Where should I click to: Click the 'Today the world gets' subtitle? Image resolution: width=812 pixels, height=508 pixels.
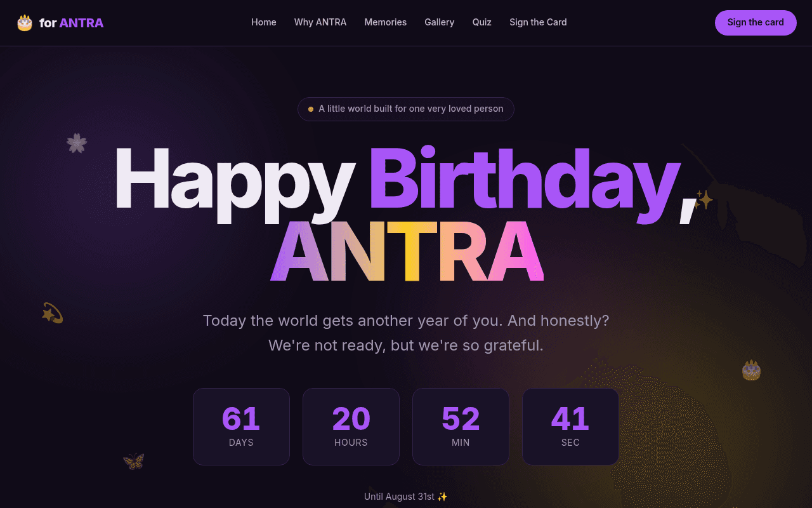406,321
